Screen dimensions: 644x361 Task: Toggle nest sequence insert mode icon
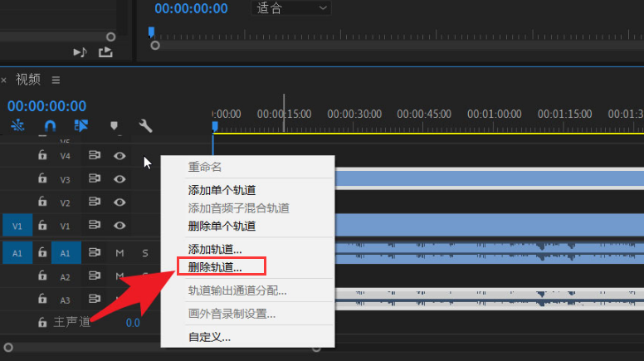coord(17,125)
